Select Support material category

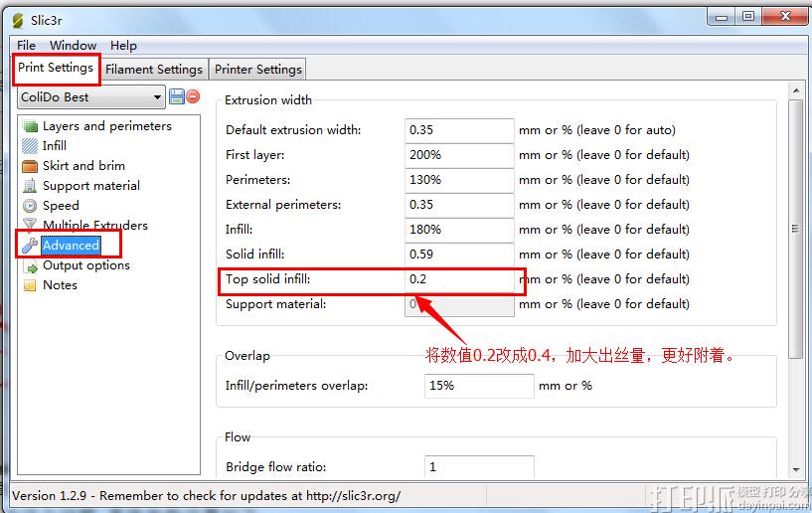(x=91, y=186)
